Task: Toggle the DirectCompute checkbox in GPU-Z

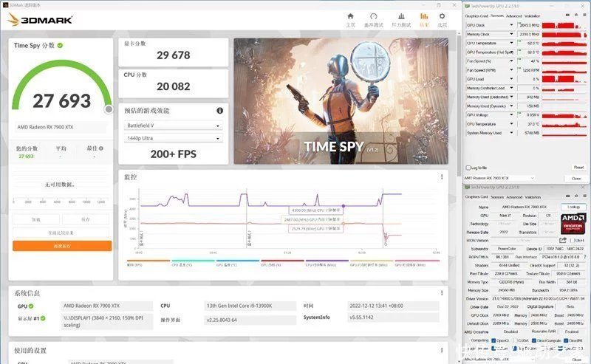Action: click(x=533, y=340)
